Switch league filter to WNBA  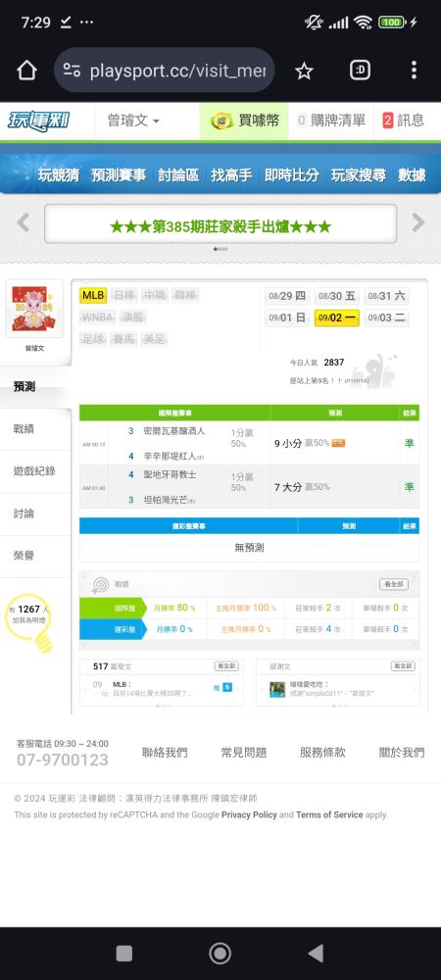click(97, 317)
